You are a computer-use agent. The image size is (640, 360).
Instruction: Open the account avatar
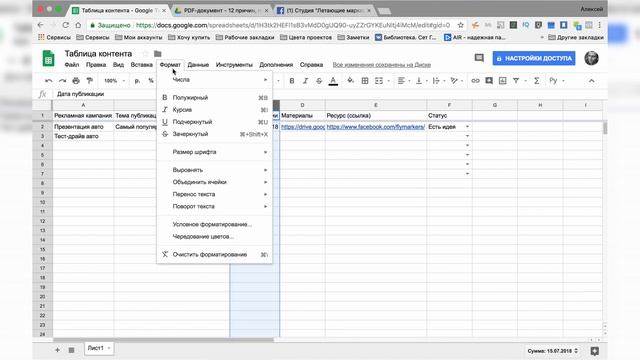[x=591, y=58]
